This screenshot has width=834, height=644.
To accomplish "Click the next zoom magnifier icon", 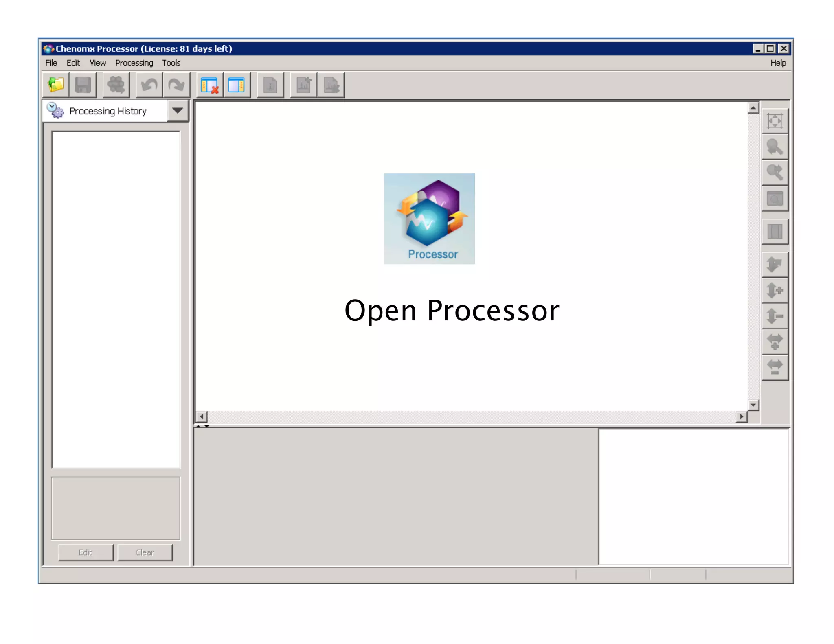I will coord(775,172).
